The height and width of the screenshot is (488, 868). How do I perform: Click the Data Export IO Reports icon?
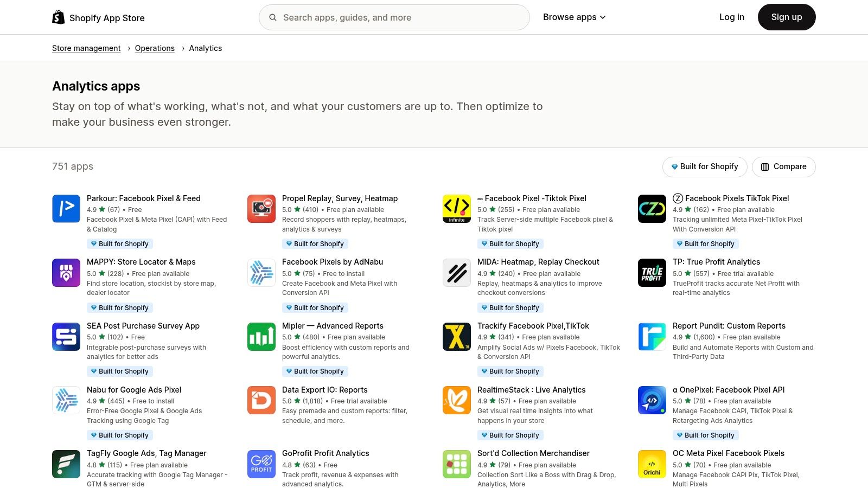(x=261, y=400)
